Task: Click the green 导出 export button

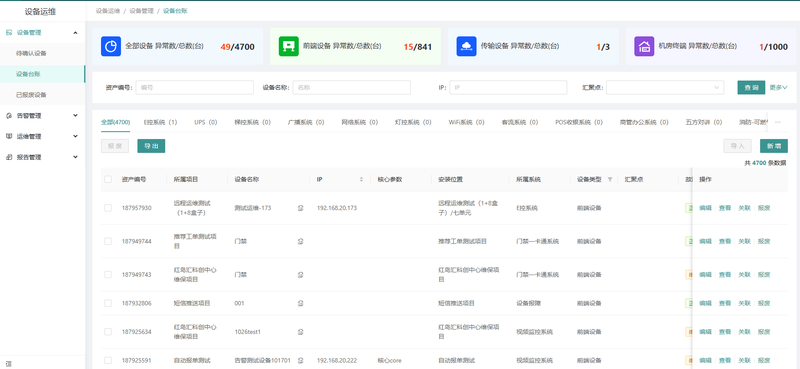Action: (151, 146)
